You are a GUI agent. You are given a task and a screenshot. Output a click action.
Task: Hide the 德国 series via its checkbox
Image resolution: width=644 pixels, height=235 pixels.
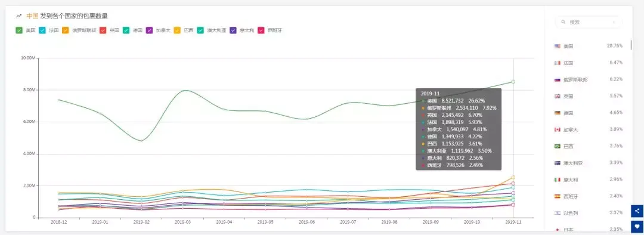click(x=126, y=30)
